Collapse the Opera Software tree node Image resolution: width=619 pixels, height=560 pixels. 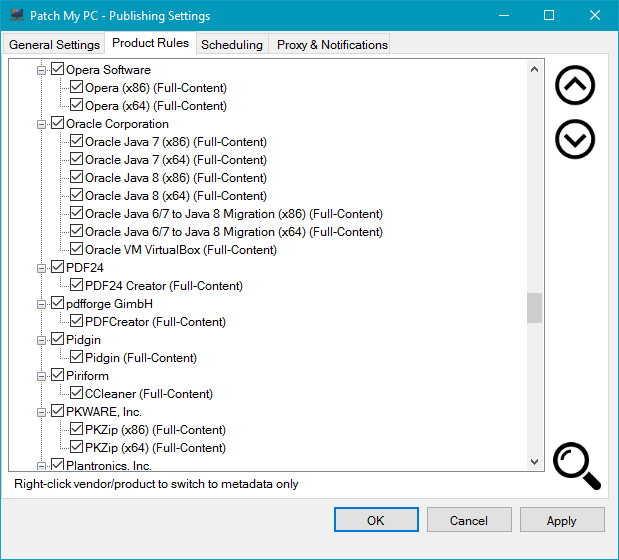pos(41,71)
